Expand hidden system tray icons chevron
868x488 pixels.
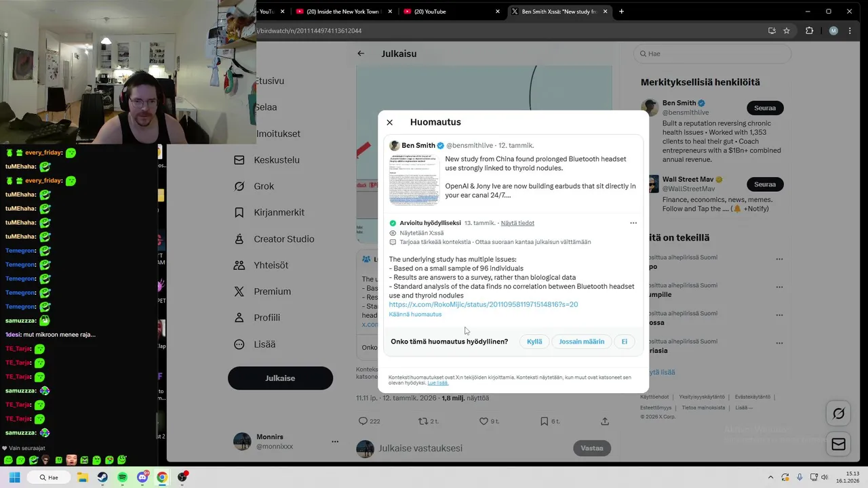pyautogui.click(x=770, y=477)
